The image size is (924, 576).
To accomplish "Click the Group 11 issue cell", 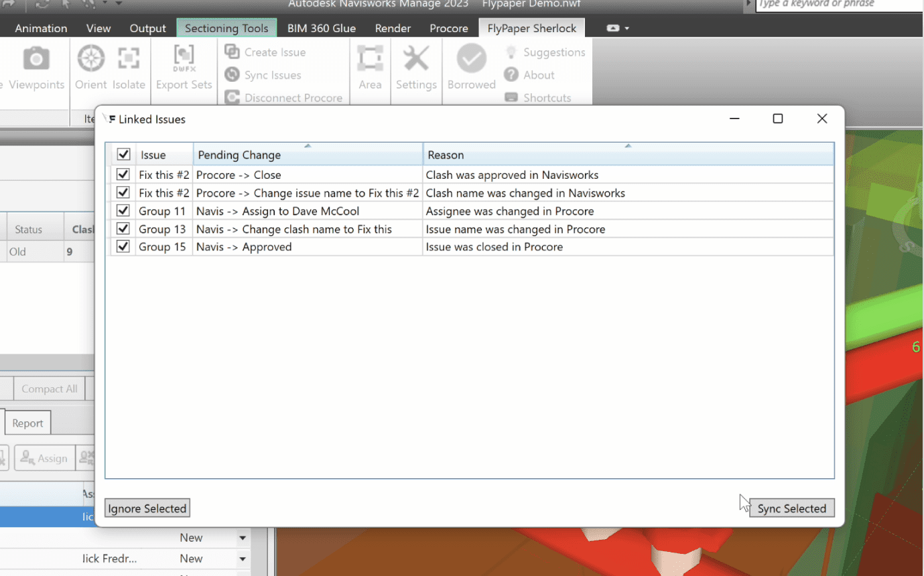I will click(164, 211).
